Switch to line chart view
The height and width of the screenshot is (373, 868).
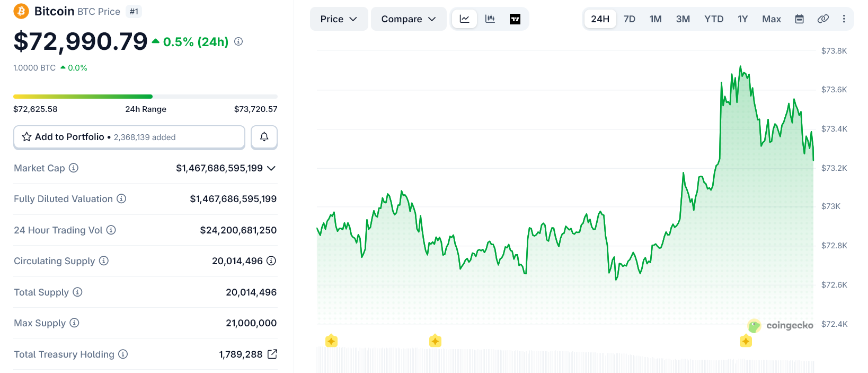(464, 19)
